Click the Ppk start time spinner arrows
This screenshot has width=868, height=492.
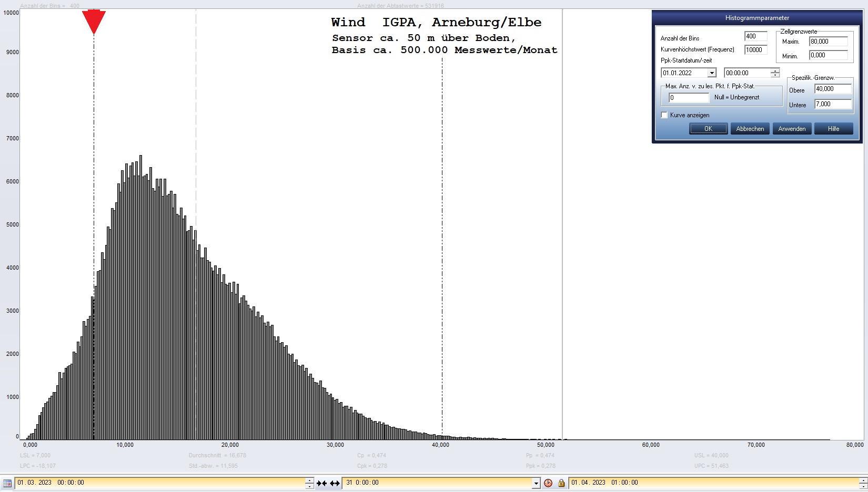[x=774, y=73]
